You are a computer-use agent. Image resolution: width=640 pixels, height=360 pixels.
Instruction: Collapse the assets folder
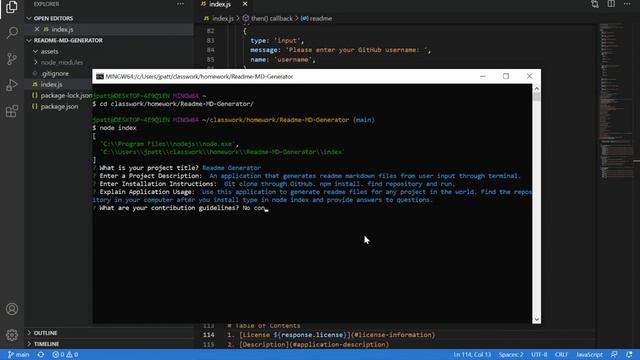[49, 51]
